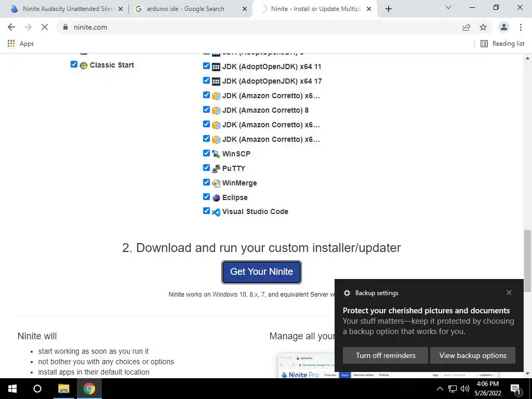Uncheck JDK (Amazon Corretto) 8
Viewport: 532px width, 399px height.
point(206,110)
